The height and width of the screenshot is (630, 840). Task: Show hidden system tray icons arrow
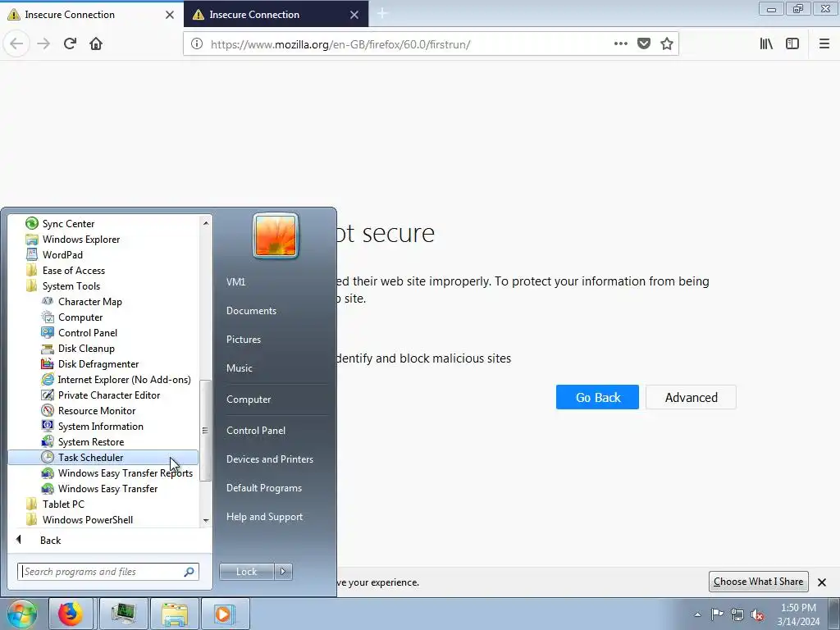point(697,614)
